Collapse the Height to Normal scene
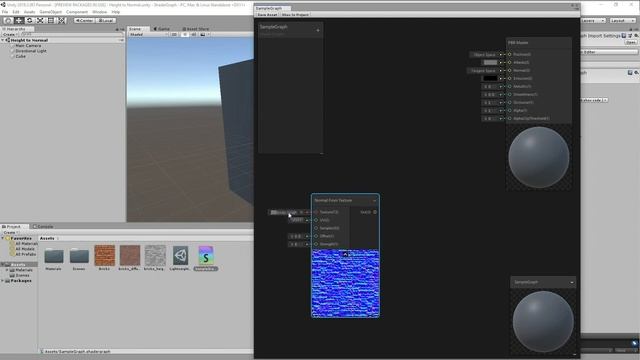640x360 pixels. click(x=3, y=40)
